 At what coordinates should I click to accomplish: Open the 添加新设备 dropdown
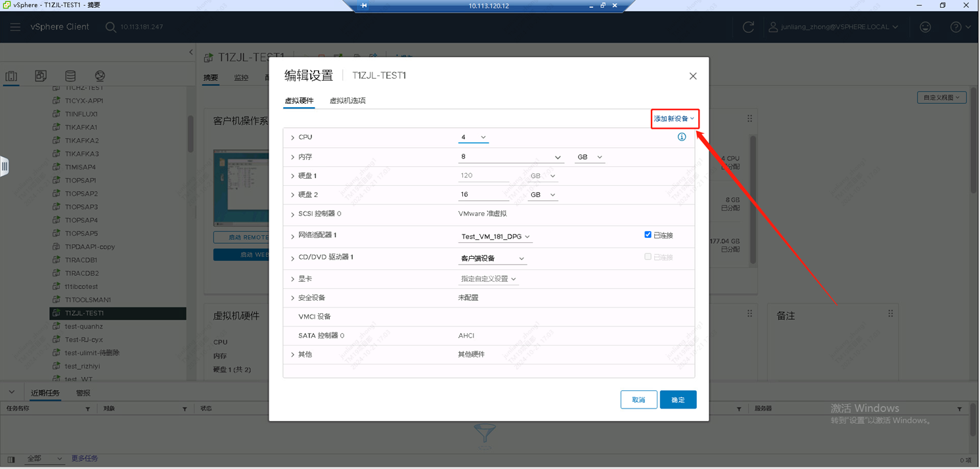[x=674, y=119]
